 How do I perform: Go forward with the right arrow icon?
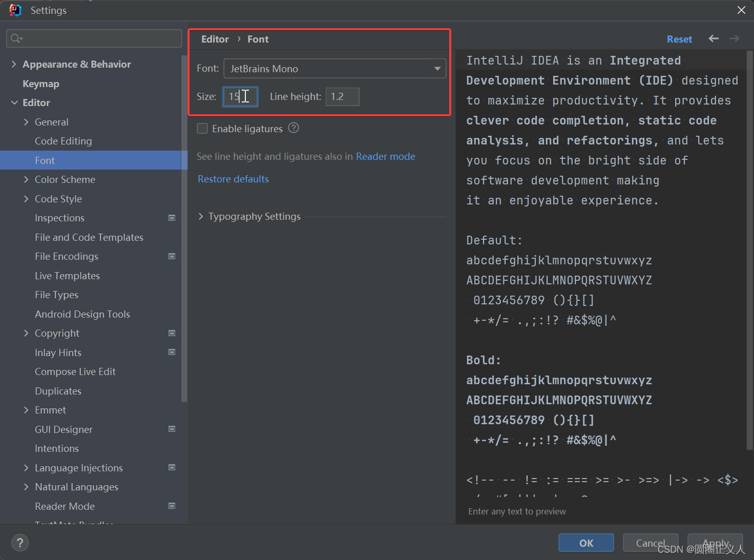(734, 38)
